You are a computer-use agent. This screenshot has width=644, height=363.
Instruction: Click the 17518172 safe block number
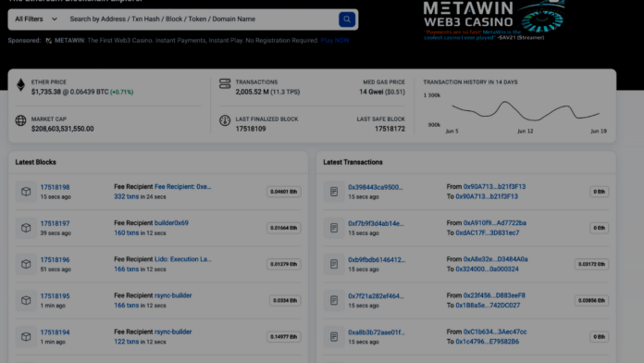(x=390, y=129)
